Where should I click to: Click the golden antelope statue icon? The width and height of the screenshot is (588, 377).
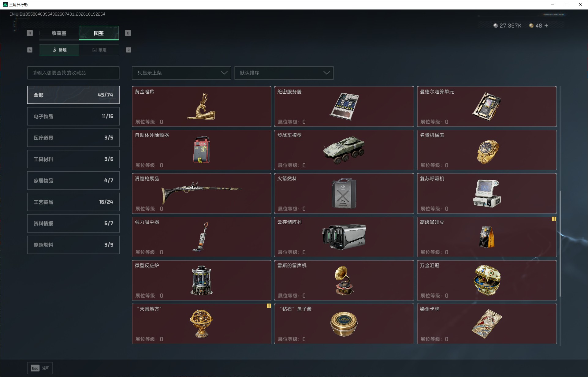[x=202, y=106]
